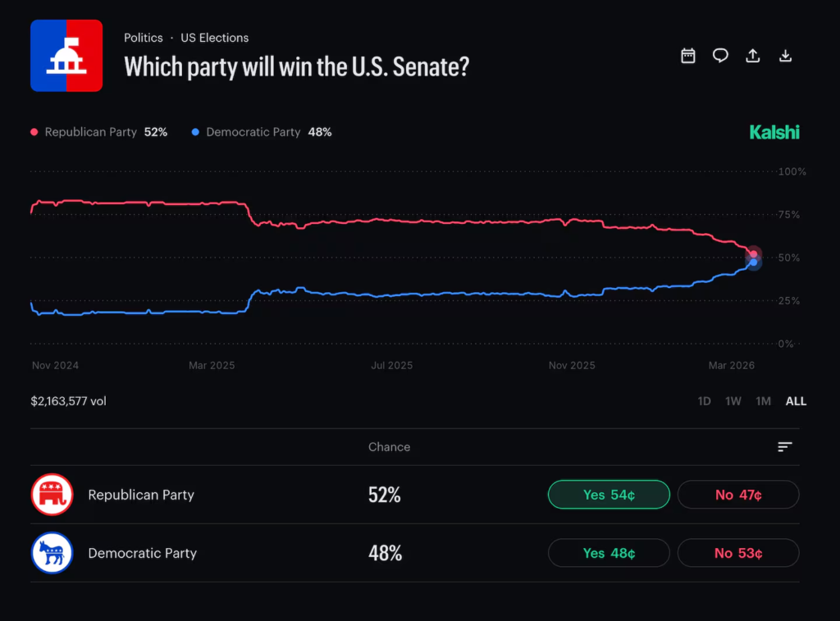Open the sort options icon
This screenshot has width=840, height=621.
785,447
